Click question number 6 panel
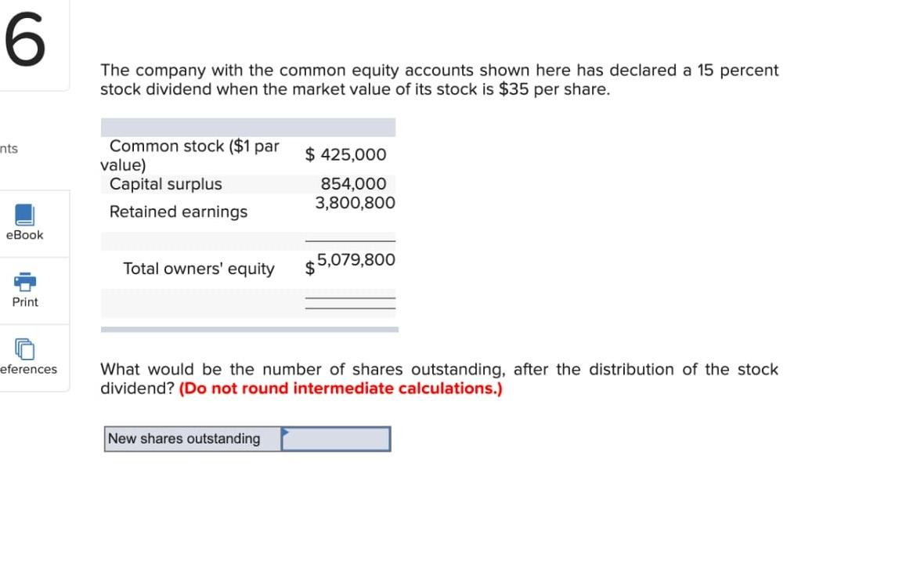The height and width of the screenshot is (564, 924). [25, 39]
